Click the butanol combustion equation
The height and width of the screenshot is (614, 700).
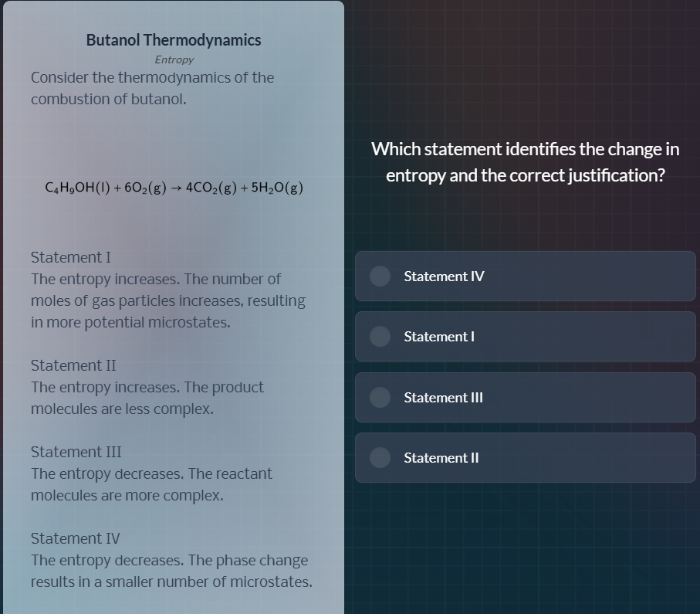click(173, 187)
